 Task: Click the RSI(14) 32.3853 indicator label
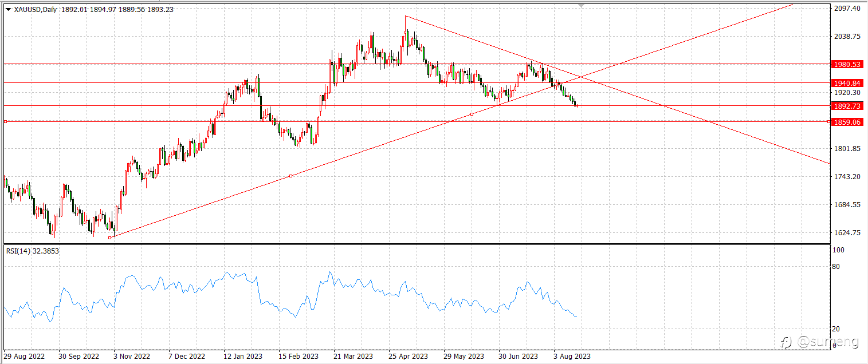tap(33, 251)
